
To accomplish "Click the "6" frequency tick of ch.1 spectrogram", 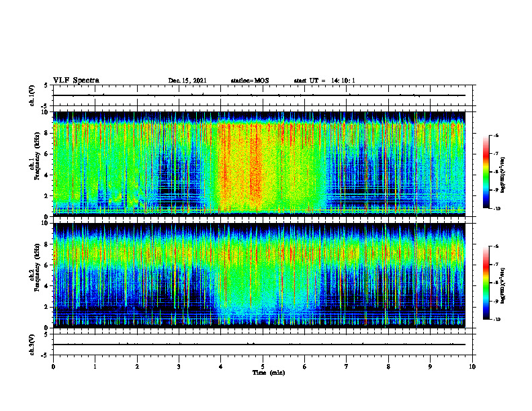I will coord(47,154).
